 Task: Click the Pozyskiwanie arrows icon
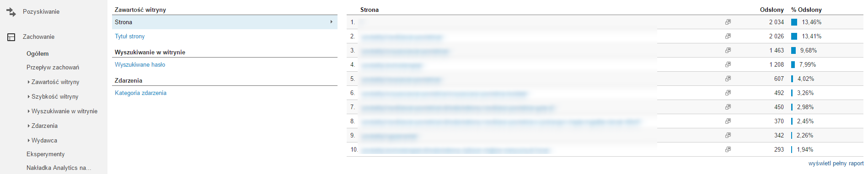coord(11,12)
